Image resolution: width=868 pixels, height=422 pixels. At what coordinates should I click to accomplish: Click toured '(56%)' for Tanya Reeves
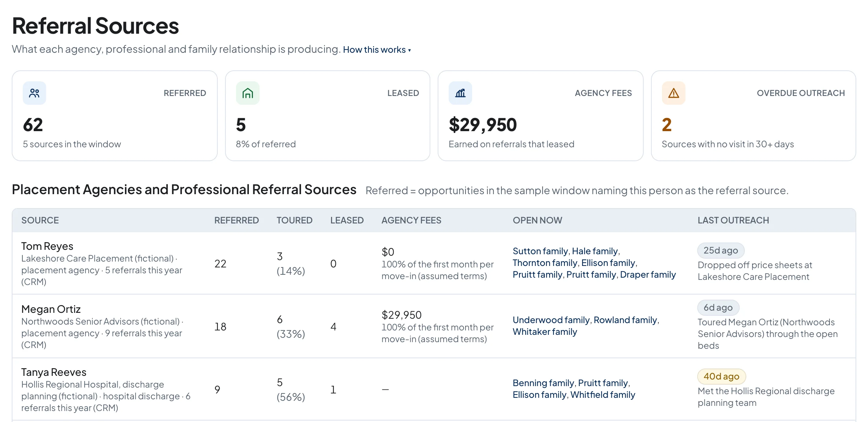[291, 397]
